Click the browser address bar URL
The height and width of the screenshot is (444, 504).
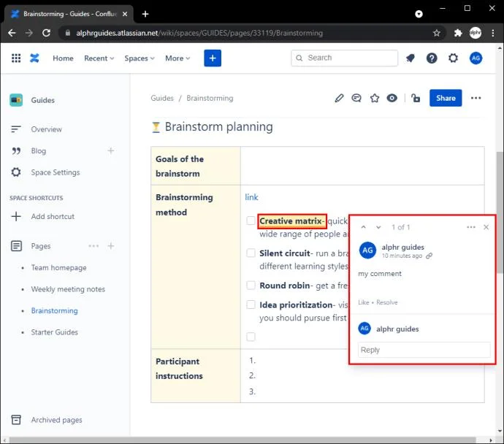(199, 33)
